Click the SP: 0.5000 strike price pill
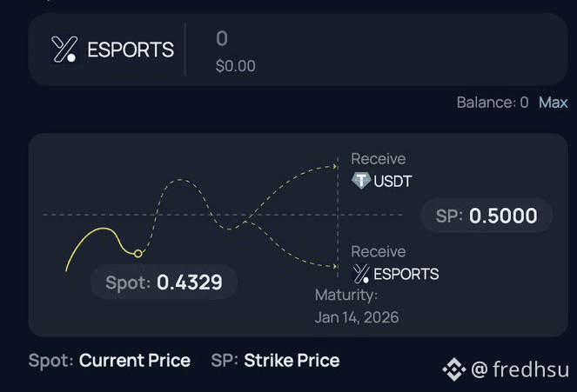Screen dimensions: 577x392 486,216
